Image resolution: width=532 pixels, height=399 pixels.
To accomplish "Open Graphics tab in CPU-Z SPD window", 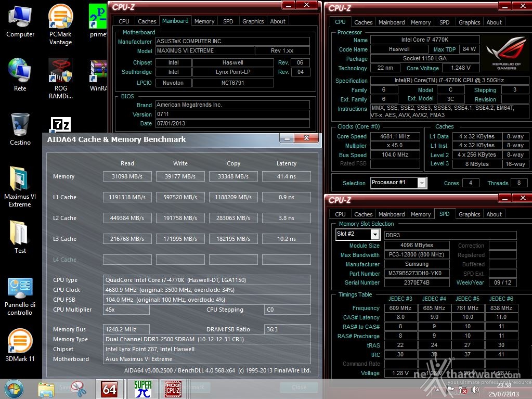I will (x=469, y=214).
